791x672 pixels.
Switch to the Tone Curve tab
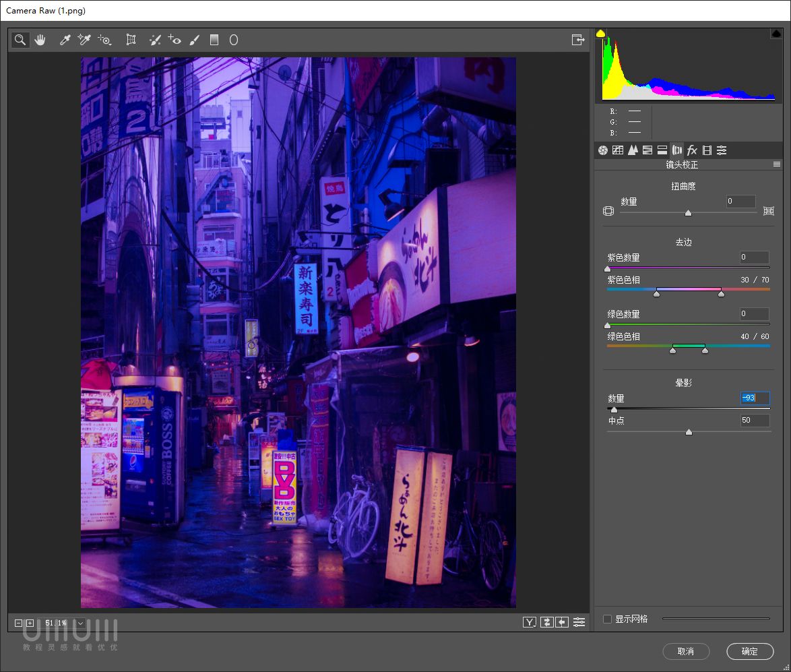coord(618,150)
